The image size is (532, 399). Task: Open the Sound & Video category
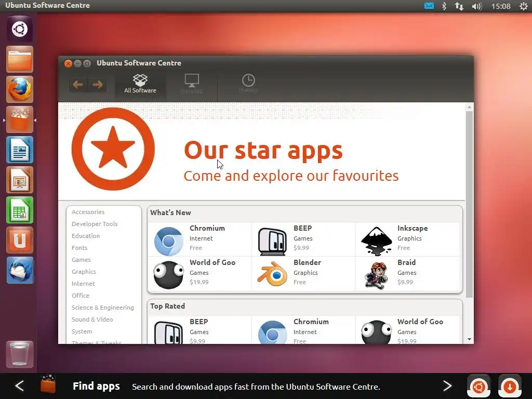coord(92,320)
